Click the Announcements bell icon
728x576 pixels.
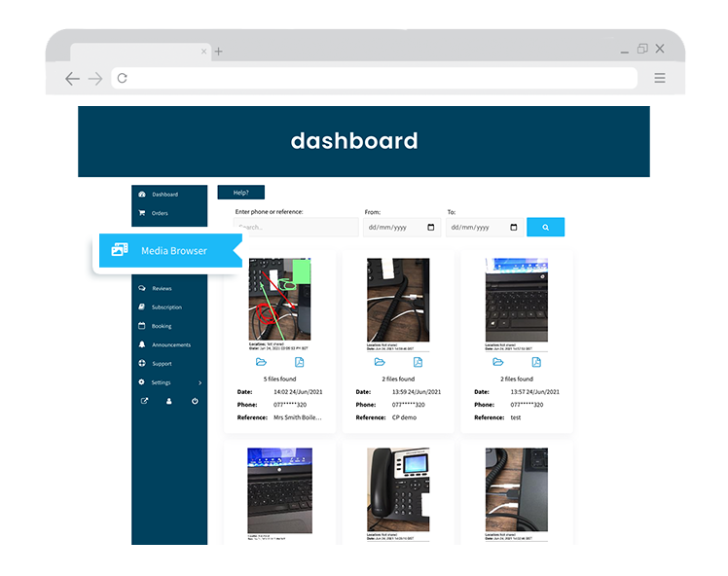click(142, 344)
